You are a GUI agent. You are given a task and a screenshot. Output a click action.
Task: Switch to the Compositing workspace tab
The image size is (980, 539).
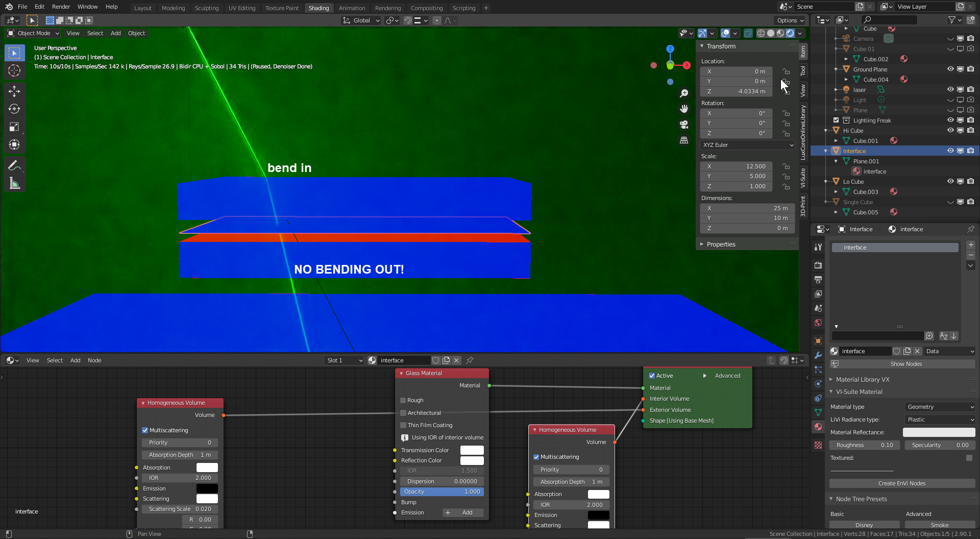[x=426, y=8]
